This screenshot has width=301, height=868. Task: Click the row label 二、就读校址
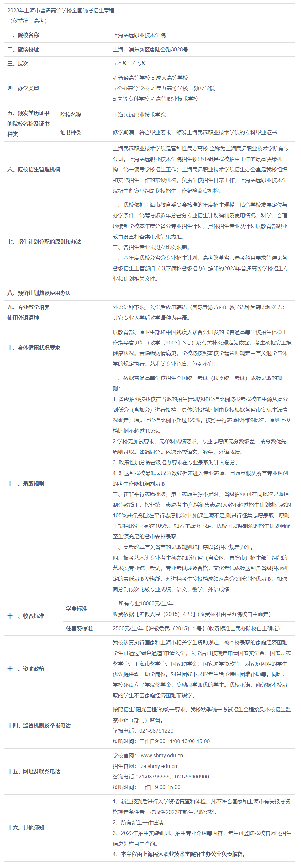pyautogui.click(x=23, y=49)
